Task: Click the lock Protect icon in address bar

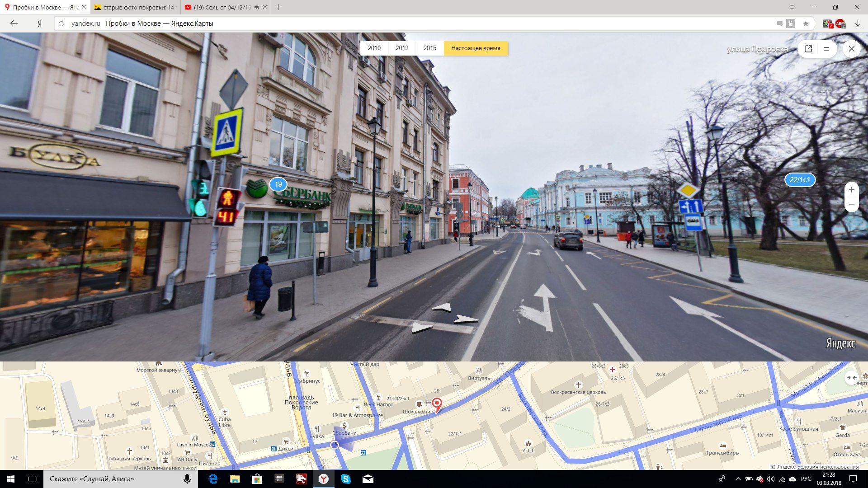Action: click(791, 23)
